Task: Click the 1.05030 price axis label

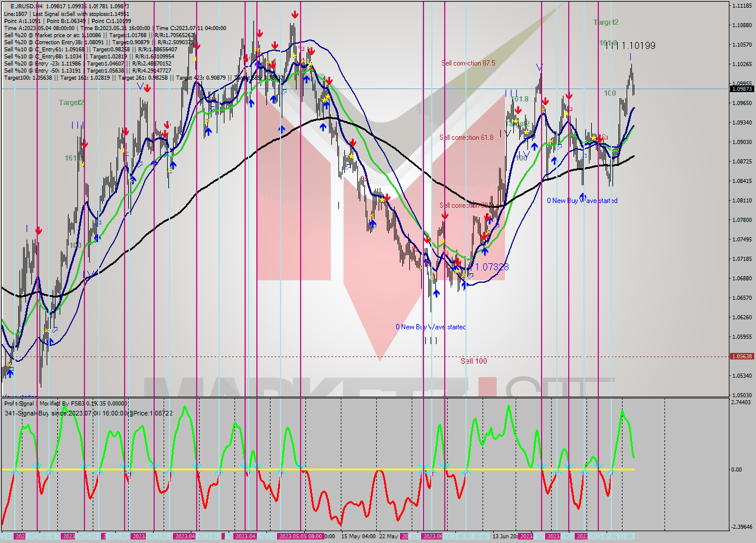Action: 742,395
